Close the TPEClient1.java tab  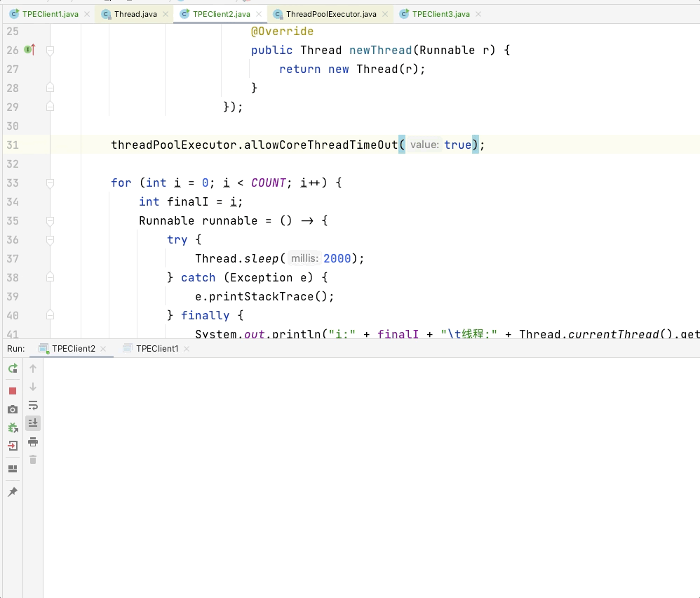point(87,14)
